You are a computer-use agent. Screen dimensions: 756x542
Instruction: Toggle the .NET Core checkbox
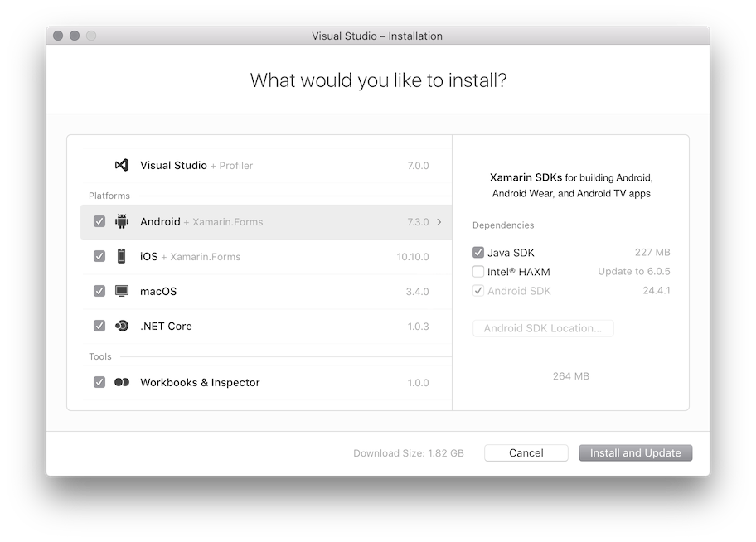pyautogui.click(x=99, y=326)
